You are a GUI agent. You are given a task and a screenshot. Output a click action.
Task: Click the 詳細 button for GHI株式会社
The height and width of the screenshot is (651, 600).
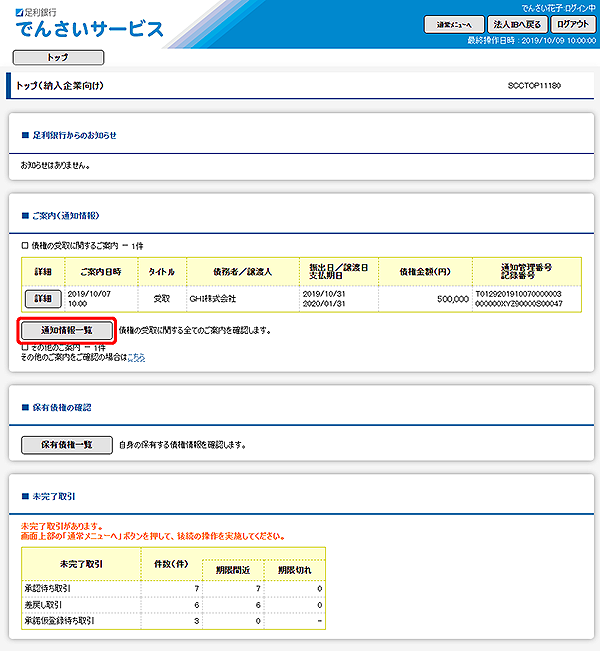(42, 298)
